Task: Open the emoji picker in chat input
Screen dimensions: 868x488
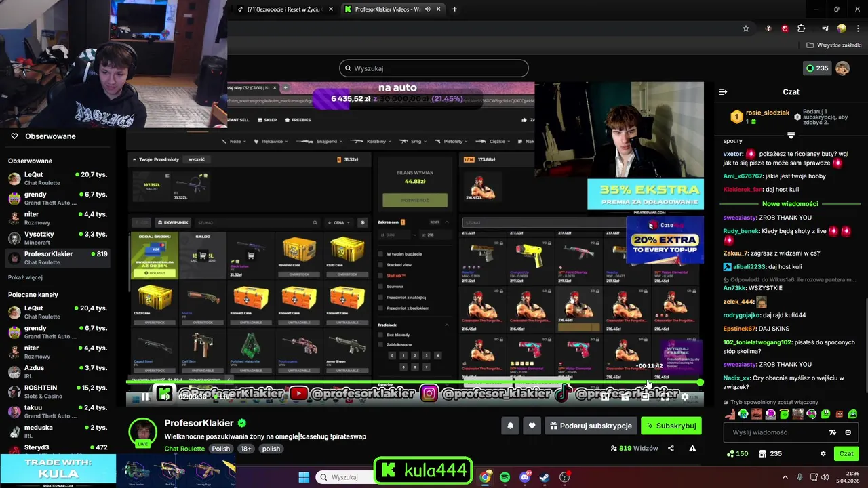Action: 848,432
